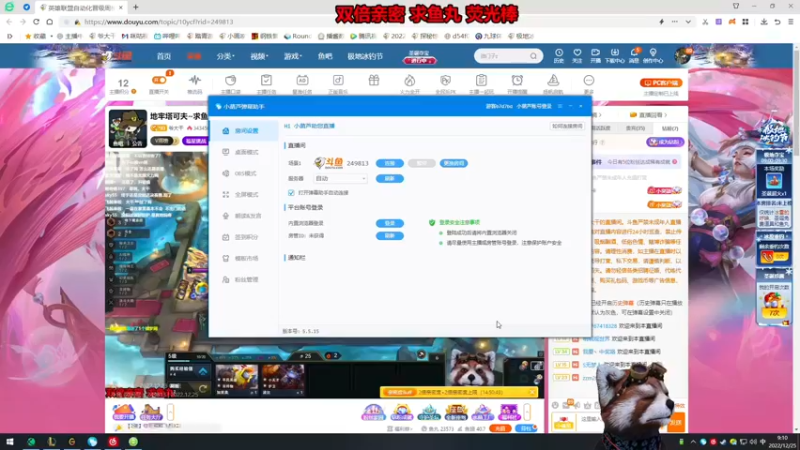The height and width of the screenshot is (450, 800).
Task: Click the browser home button
Action: [x=49, y=22]
